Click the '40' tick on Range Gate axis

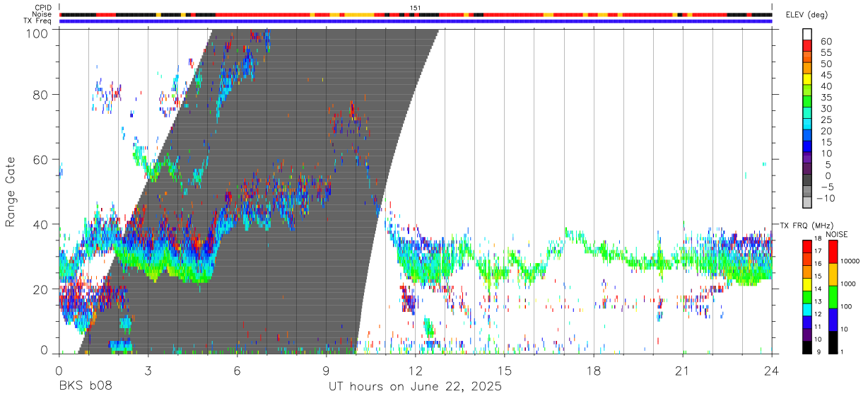point(42,224)
